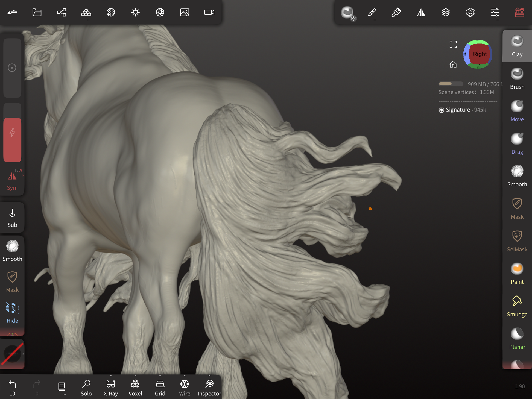The height and width of the screenshot is (399, 532).
Task: Open Camera settings menu
Action: pyautogui.click(x=209, y=12)
